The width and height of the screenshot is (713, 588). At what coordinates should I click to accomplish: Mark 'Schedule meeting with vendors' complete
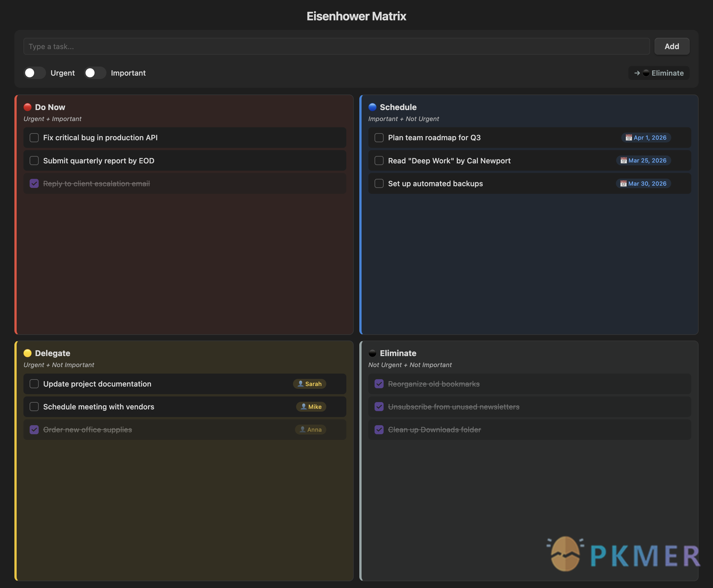click(34, 407)
